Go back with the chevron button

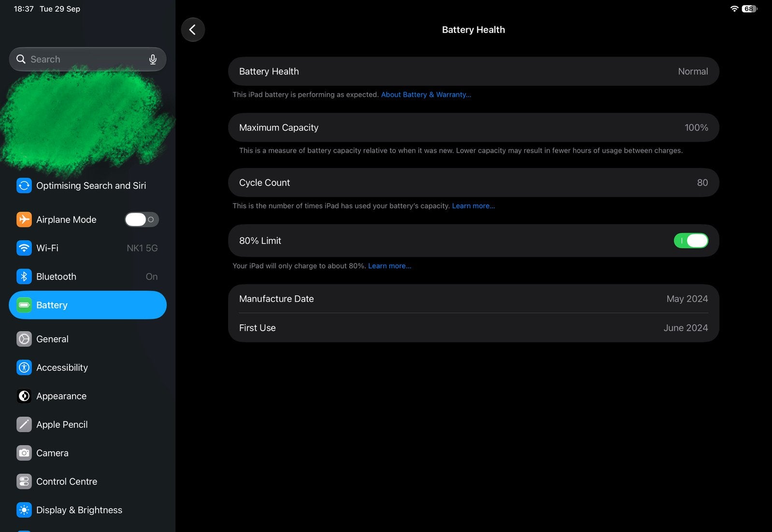pyautogui.click(x=193, y=30)
